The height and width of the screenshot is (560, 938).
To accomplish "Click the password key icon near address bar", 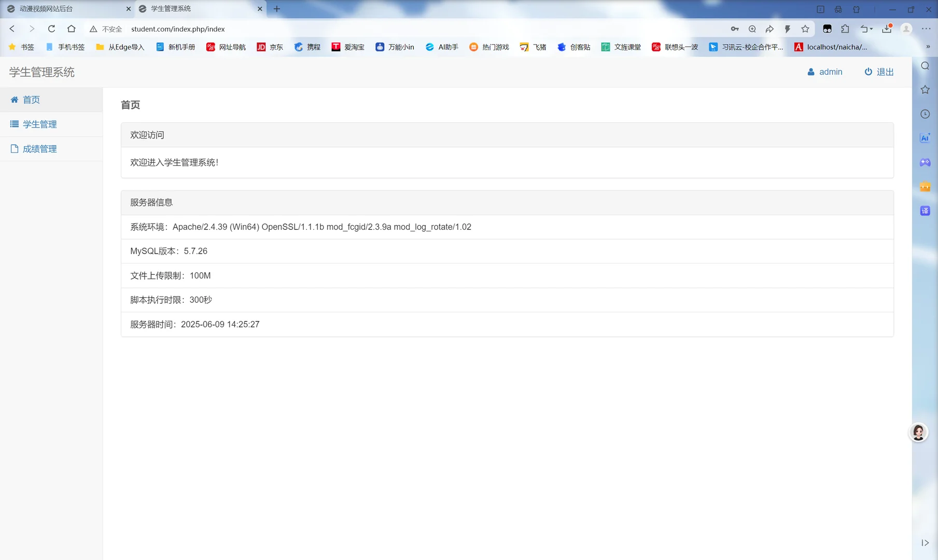I will (735, 29).
